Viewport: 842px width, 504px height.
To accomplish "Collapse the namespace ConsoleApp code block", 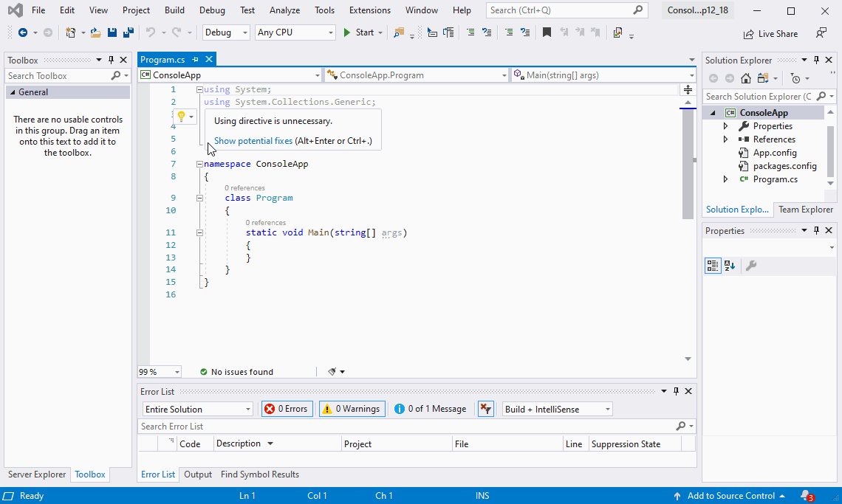I will coord(199,165).
